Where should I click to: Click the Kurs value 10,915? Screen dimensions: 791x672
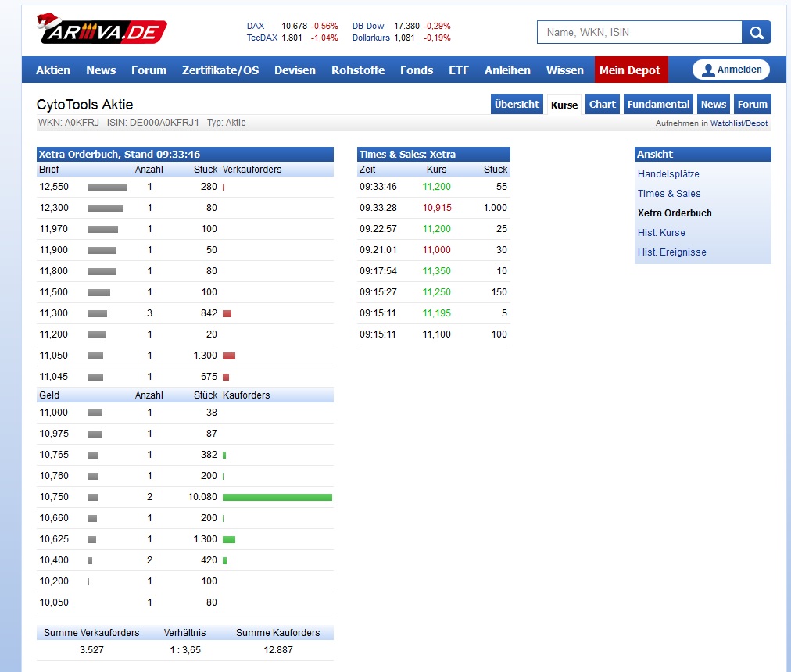click(437, 208)
